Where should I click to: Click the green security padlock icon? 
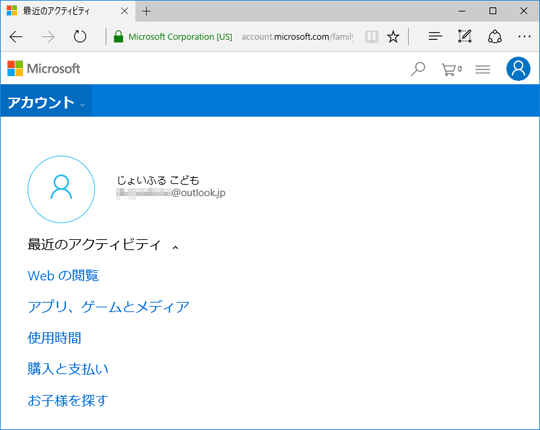coord(118,36)
